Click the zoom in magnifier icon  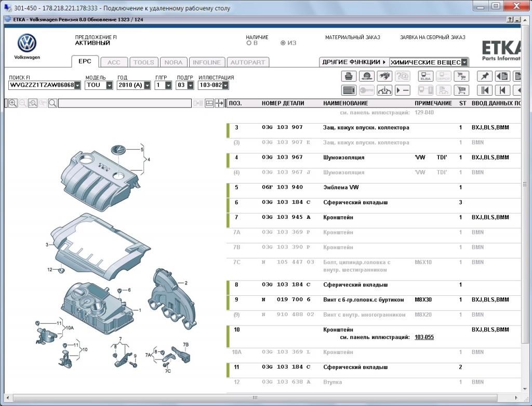[x=13, y=103]
